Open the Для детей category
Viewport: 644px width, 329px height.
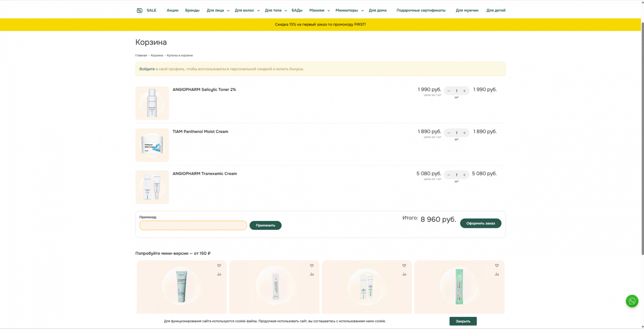496,10
